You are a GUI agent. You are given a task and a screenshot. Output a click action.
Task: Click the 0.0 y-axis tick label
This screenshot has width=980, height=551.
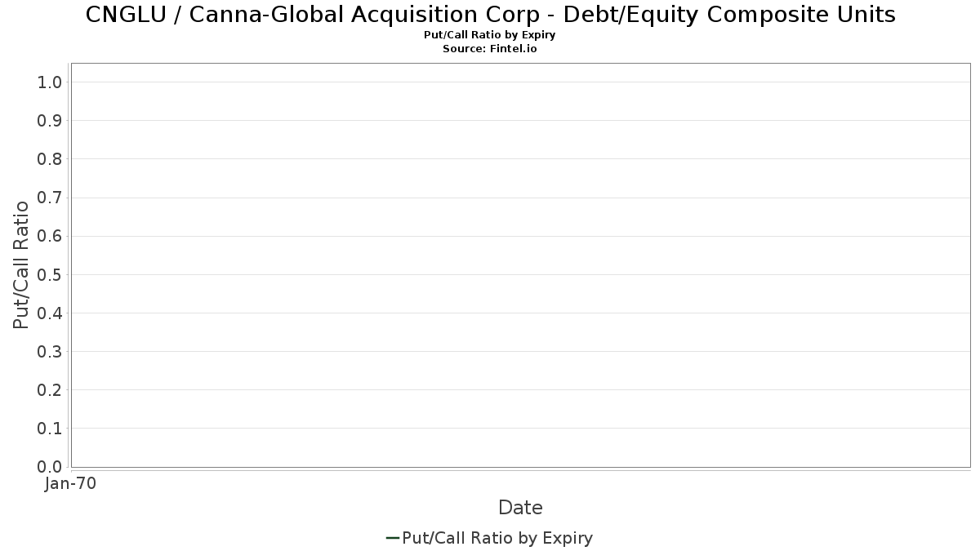pyautogui.click(x=51, y=467)
